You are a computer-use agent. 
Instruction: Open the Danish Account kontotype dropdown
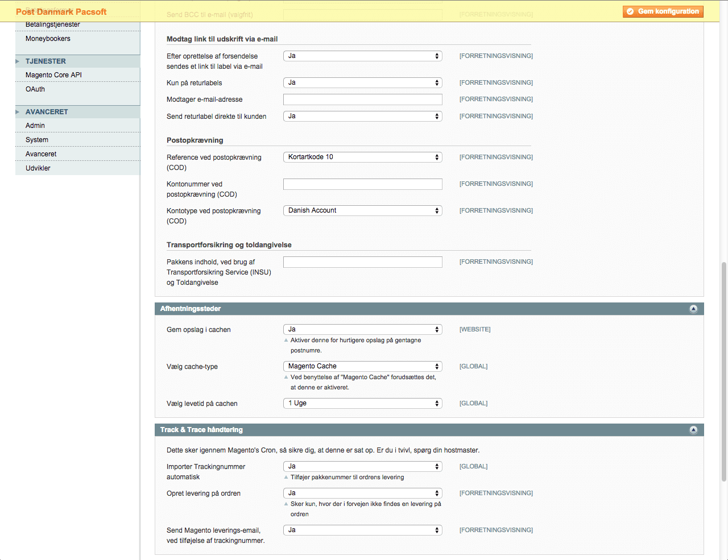coord(362,210)
